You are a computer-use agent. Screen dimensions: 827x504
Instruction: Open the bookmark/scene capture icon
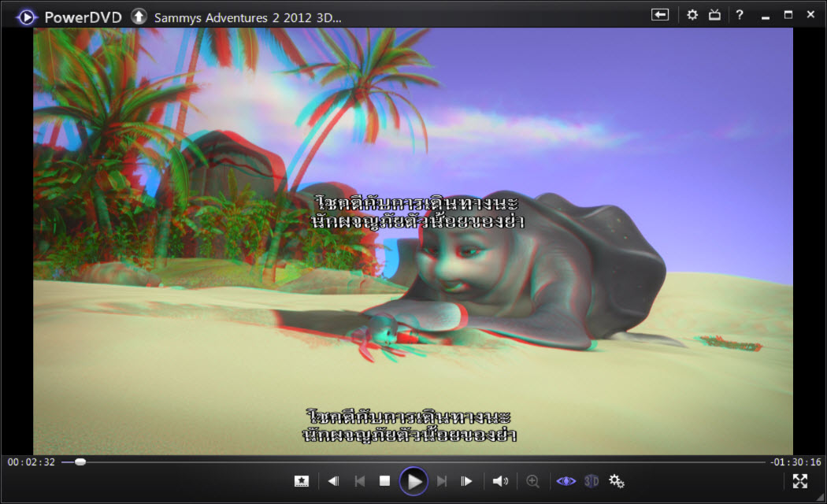click(x=301, y=481)
